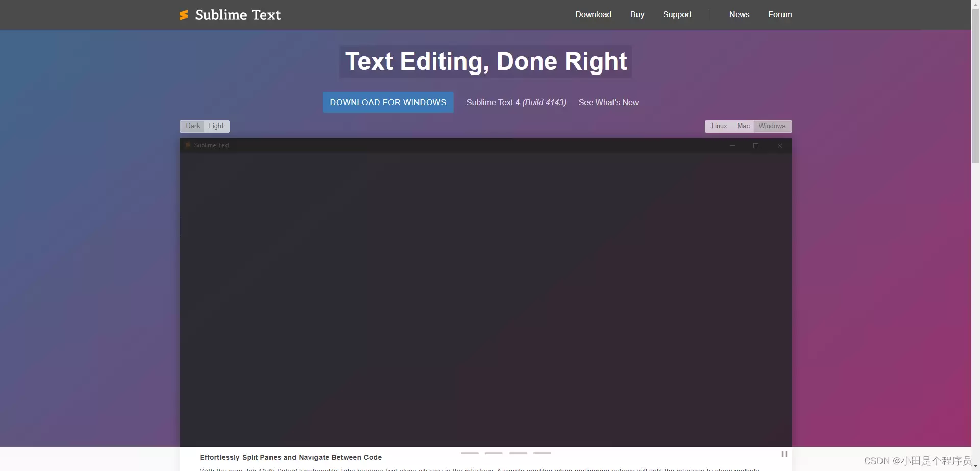
Task: Open the Buy page in navigation
Action: coord(637,15)
